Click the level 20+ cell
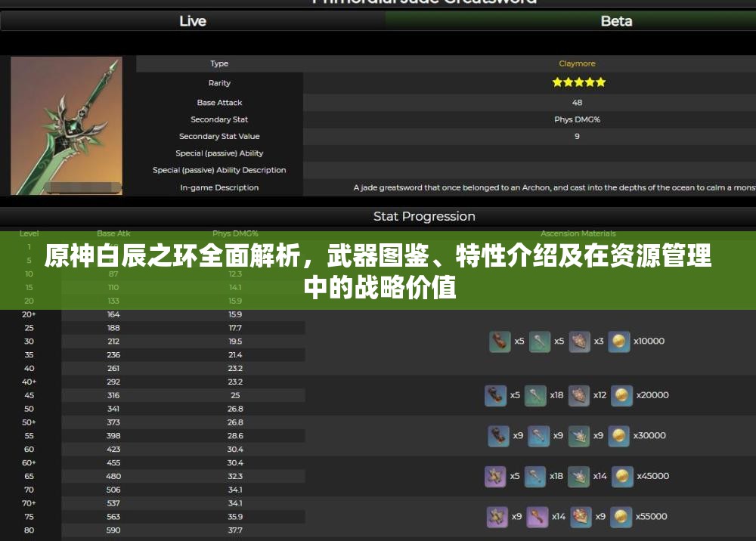Image resolution: width=756 pixels, height=541 pixels. pos(29,314)
